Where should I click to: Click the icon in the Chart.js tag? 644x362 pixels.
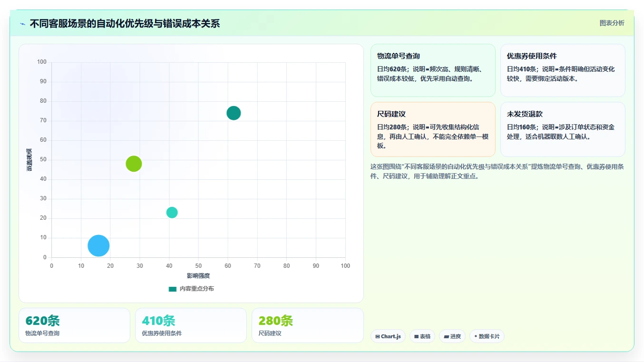coord(378,336)
